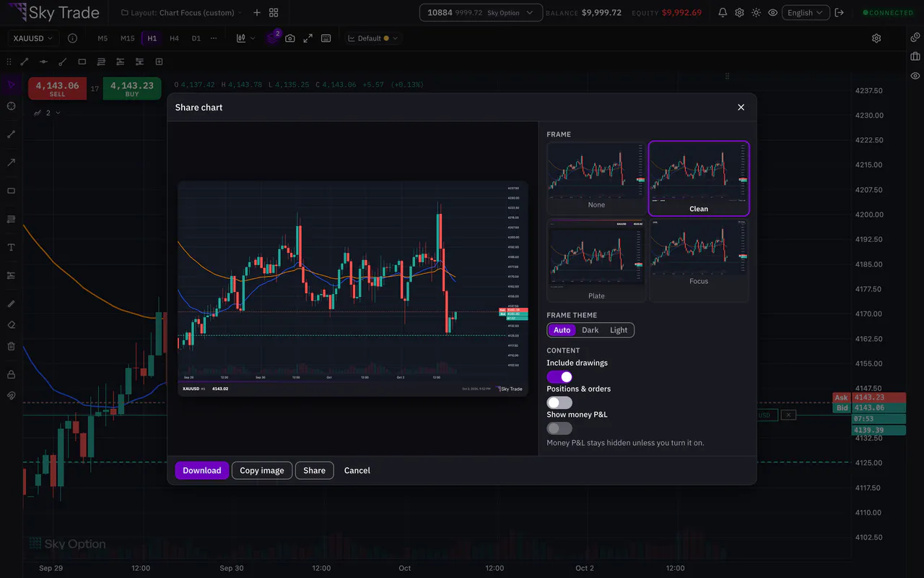Switch to the D1 timeframe
The height and width of the screenshot is (578, 924).
coord(196,38)
